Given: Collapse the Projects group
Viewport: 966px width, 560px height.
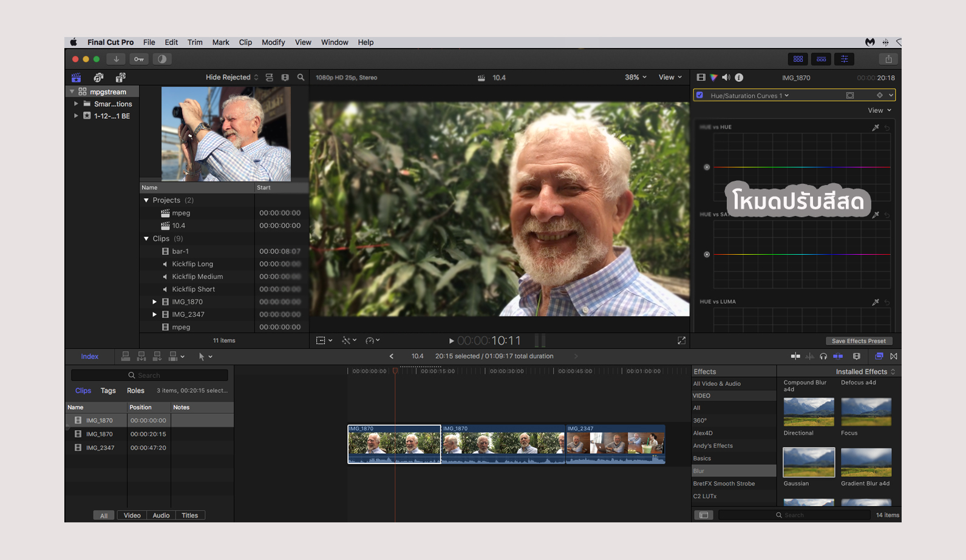Looking at the screenshot, I should tap(146, 200).
